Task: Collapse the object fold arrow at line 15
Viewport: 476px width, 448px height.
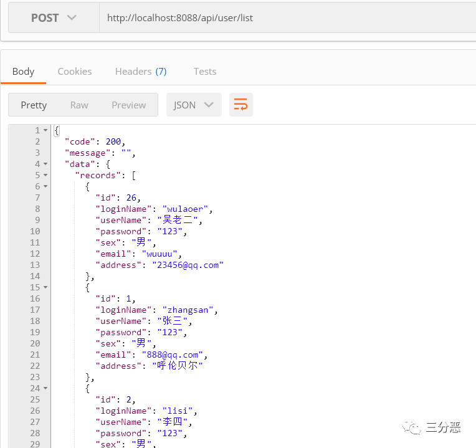Action: pos(45,287)
